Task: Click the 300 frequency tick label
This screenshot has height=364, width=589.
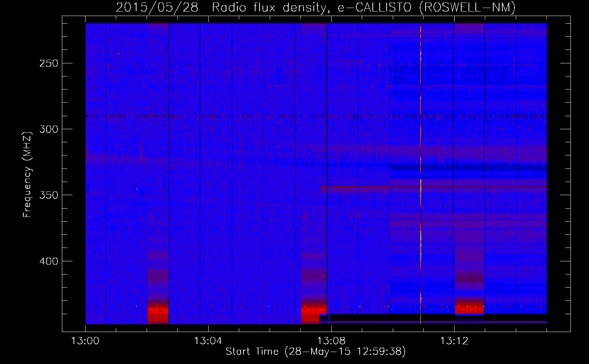Action: click(48, 129)
